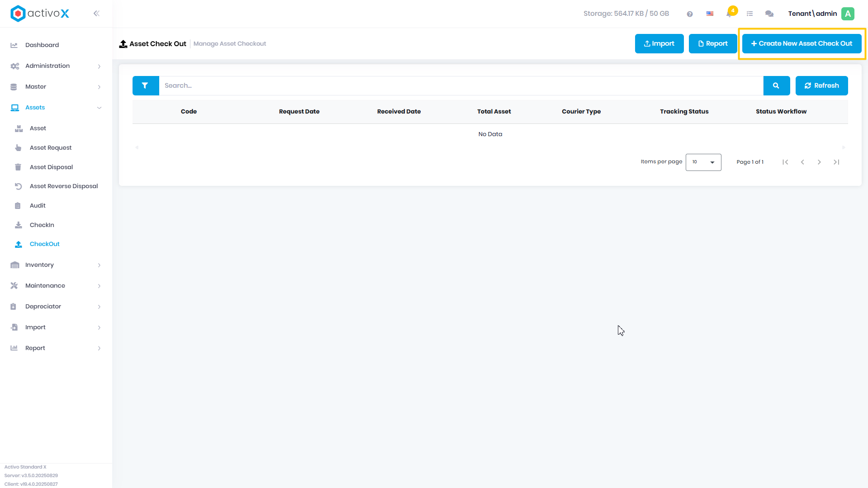Go to the last page

pos(836,162)
